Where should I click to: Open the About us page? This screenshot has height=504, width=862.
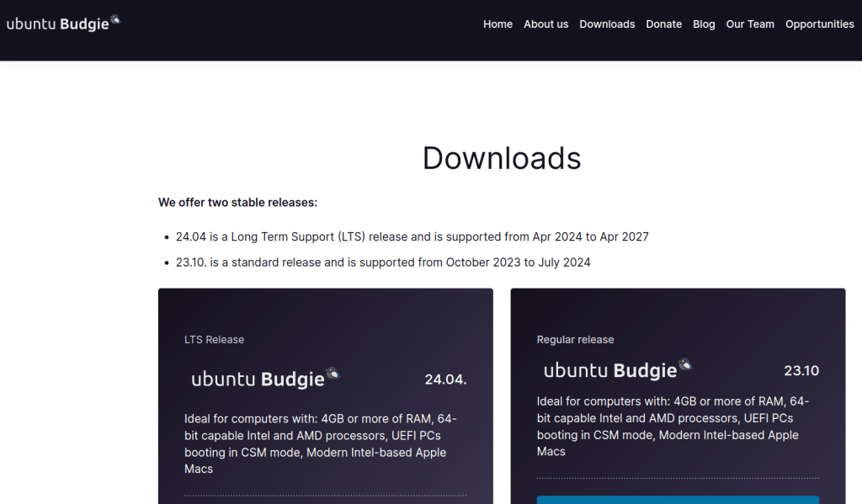545,24
